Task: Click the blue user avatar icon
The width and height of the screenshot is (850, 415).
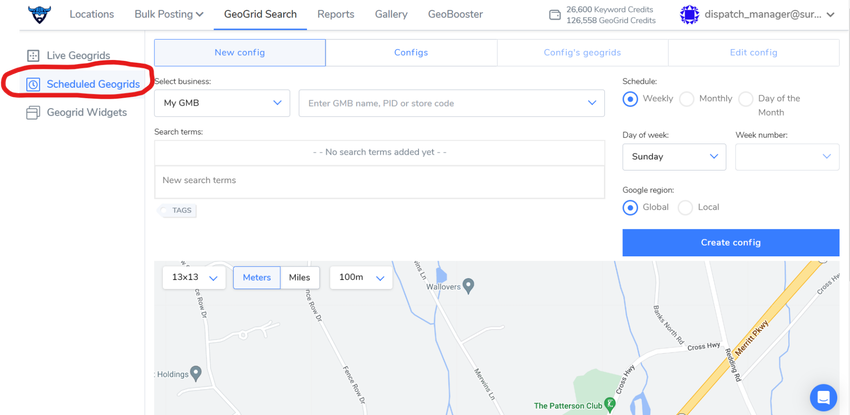Action: 690,15
